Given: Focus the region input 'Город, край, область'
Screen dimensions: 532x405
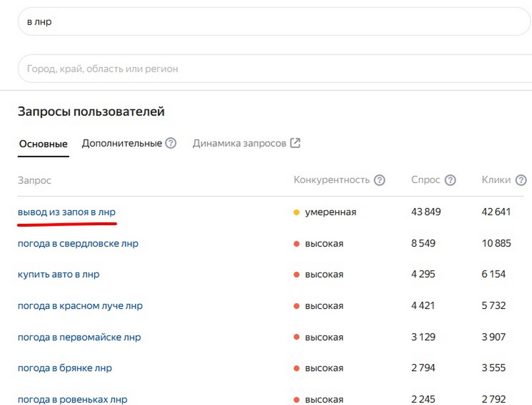Looking at the screenshot, I should point(267,69).
